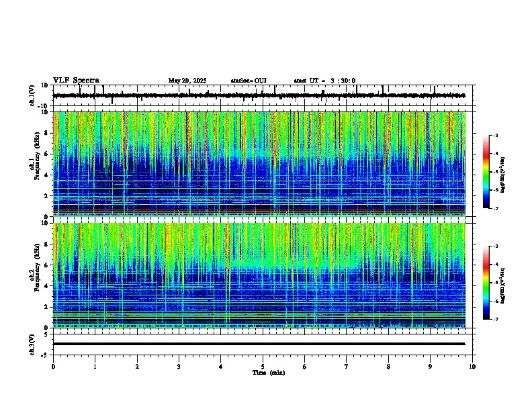Click time axis tick label "2"
This screenshot has height=411, width=532.
[137, 367]
